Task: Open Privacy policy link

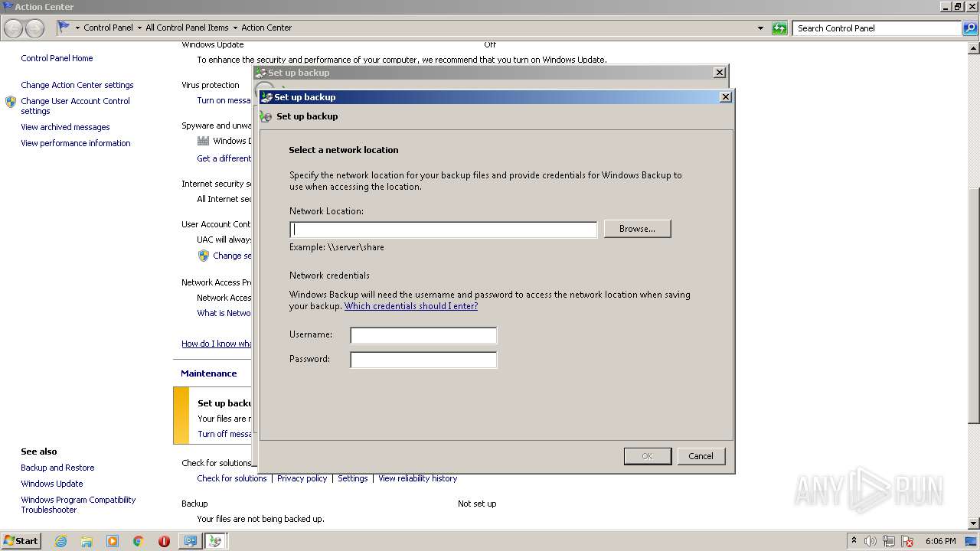Action: coord(302,478)
